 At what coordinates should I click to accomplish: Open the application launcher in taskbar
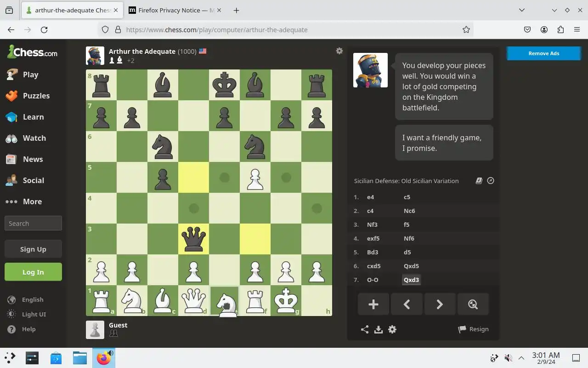(x=10, y=357)
